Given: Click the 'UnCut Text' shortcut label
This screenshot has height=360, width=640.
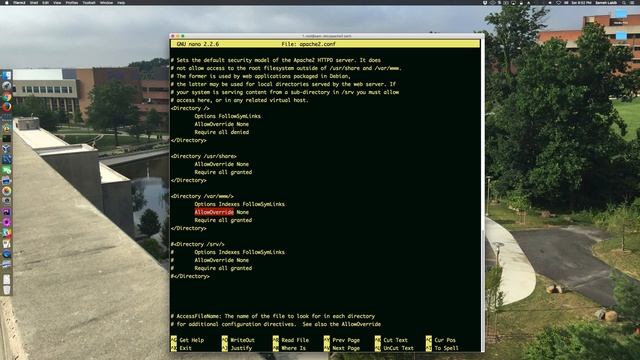Looking at the screenshot, I should point(398,348).
